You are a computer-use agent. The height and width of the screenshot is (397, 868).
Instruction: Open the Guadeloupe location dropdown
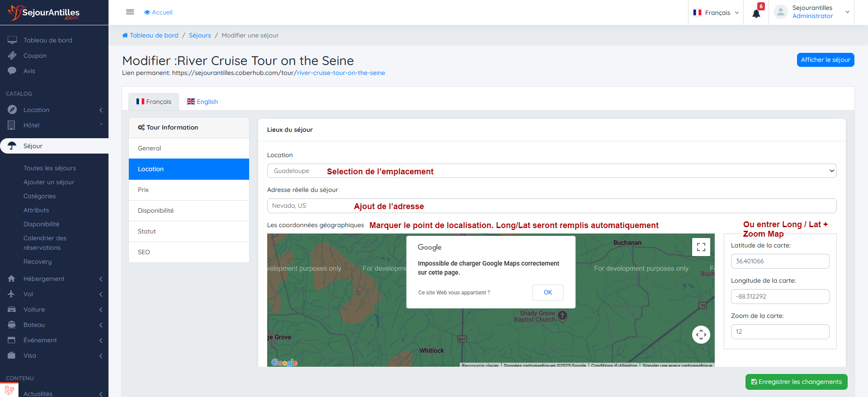coord(552,171)
